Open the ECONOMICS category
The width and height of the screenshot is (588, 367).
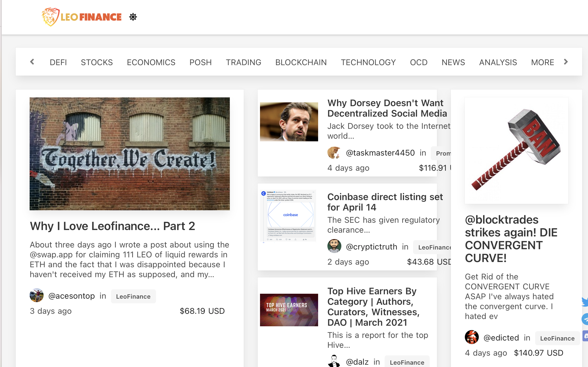click(x=151, y=62)
